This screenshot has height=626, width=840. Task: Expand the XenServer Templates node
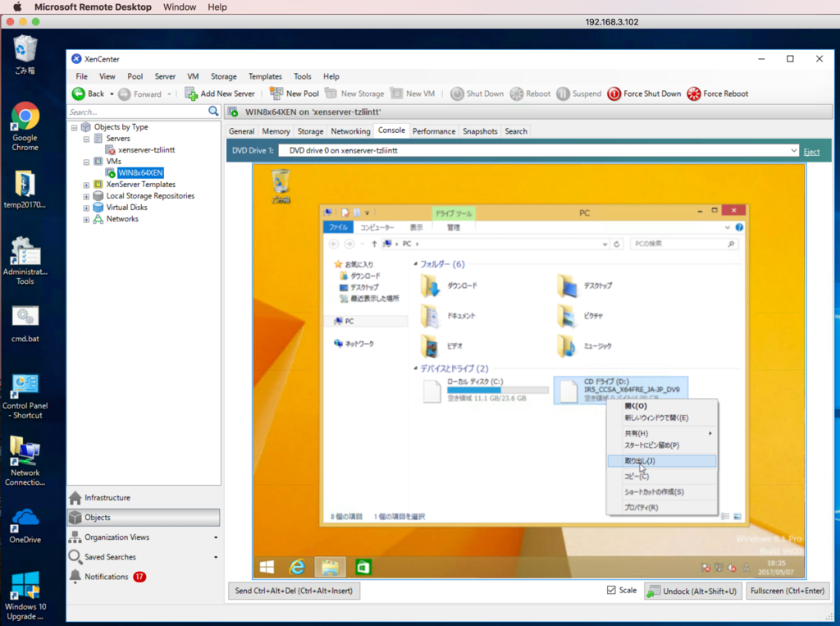coord(86,185)
